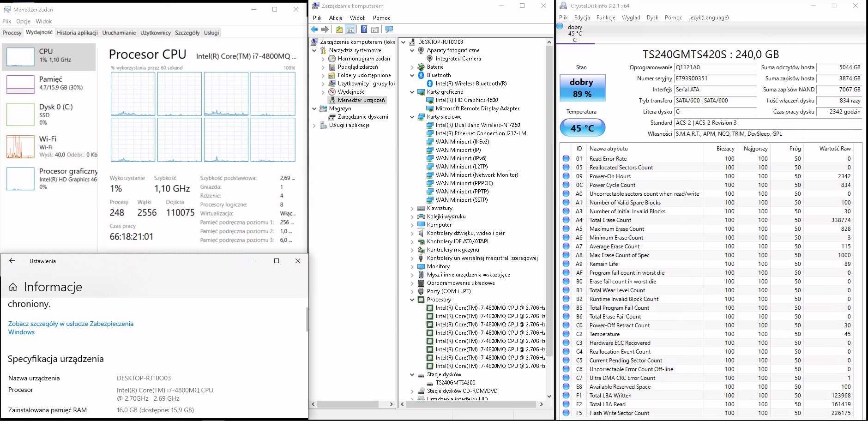Click the health status circle above disk C: in CrystalDiskInfo
This screenshot has width=868, height=421.
(x=560, y=26)
